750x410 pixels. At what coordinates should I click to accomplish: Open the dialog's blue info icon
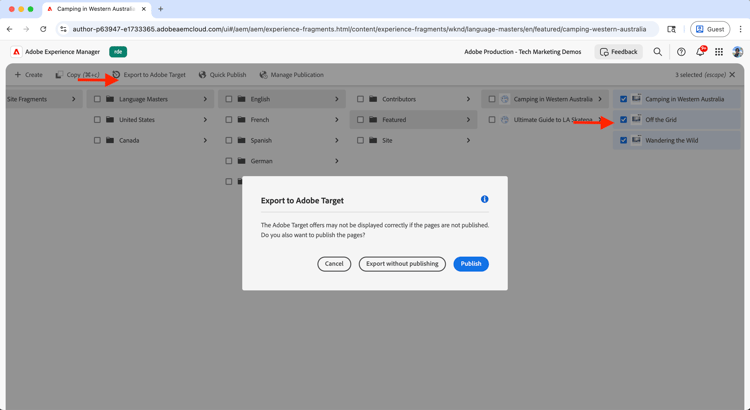pos(485,199)
